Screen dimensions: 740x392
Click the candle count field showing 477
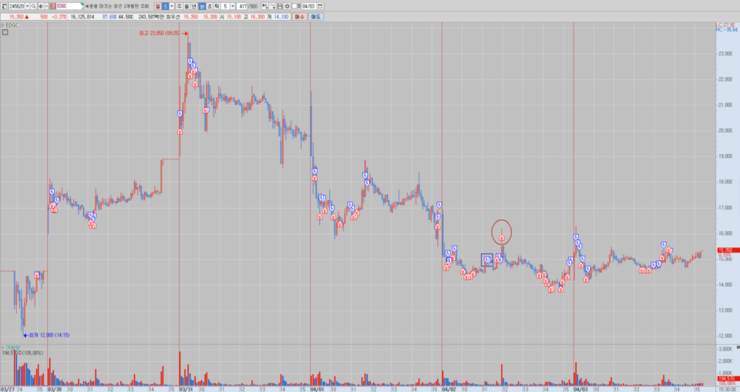point(242,6)
